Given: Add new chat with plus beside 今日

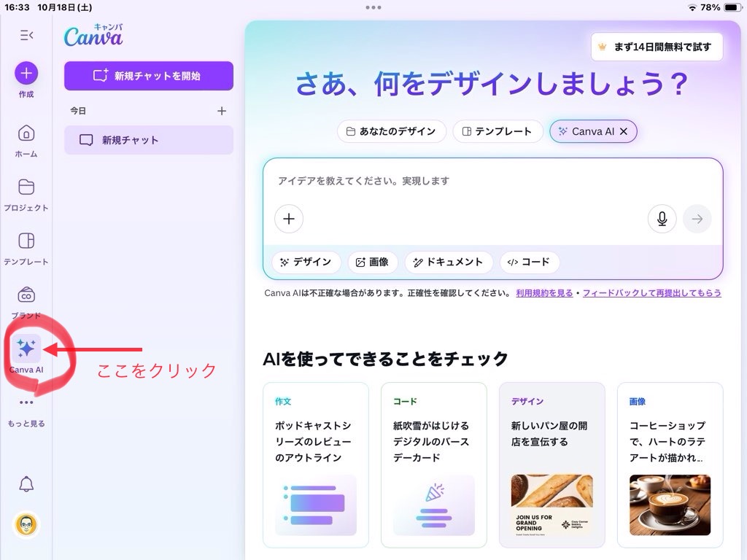Looking at the screenshot, I should [222, 111].
